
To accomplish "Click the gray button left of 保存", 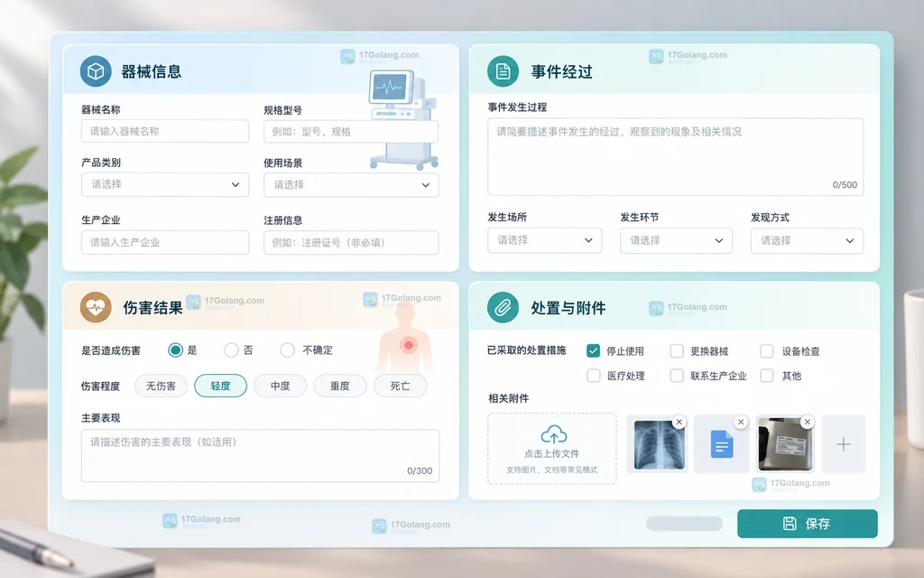I will [684, 524].
